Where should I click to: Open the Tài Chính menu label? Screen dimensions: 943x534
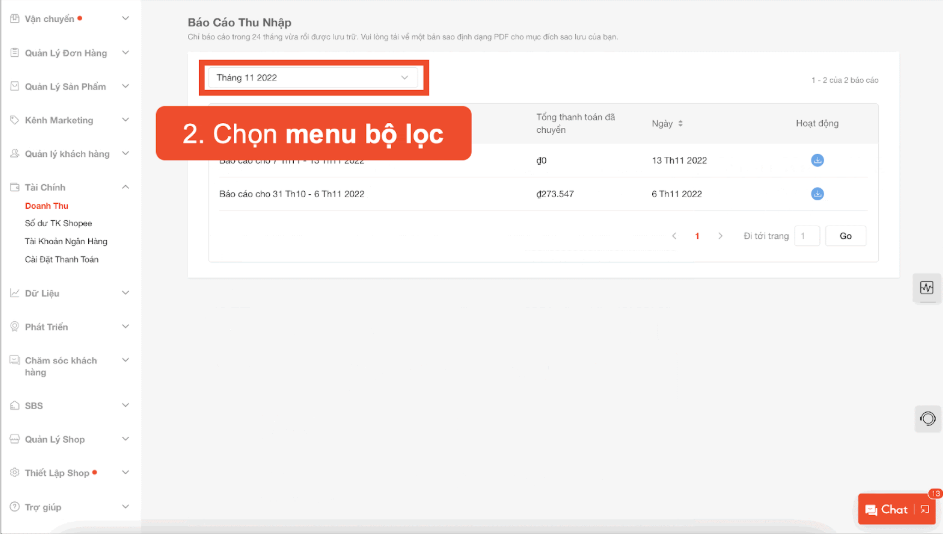[45, 188]
